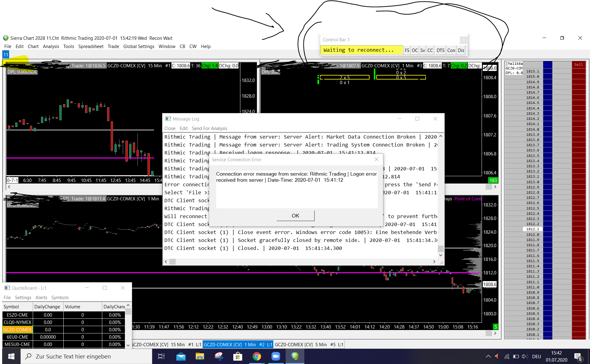This screenshot has width=590, height=364.
Task: Click the taskbar search text field
Action: 86,356
